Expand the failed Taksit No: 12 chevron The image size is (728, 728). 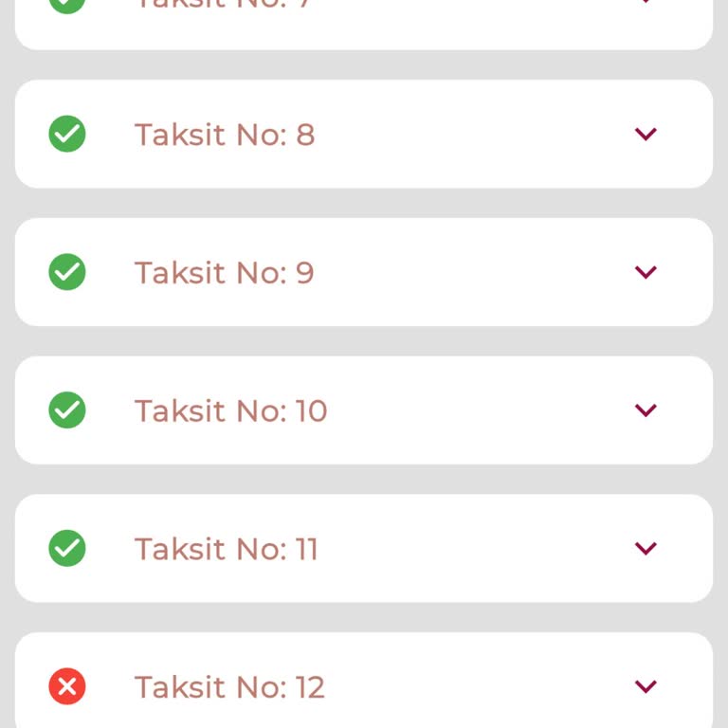click(x=646, y=686)
